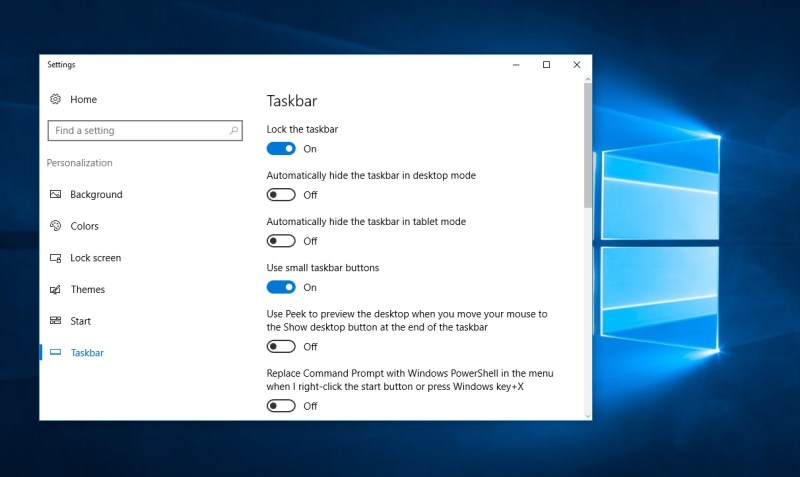Image resolution: width=800 pixels, height=477 pixels.
Task: Select Lock screen in the sidebar
Action: pyautogui.click(x=95, y=258)
